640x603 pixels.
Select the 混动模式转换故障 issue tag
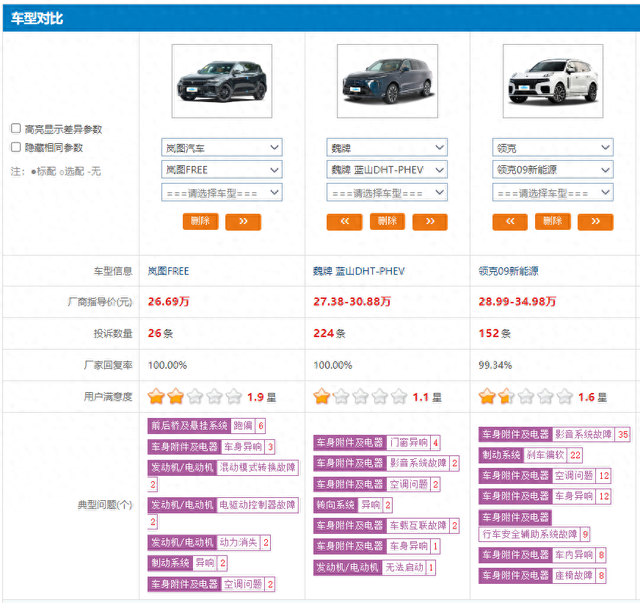[x=223, y=467]
